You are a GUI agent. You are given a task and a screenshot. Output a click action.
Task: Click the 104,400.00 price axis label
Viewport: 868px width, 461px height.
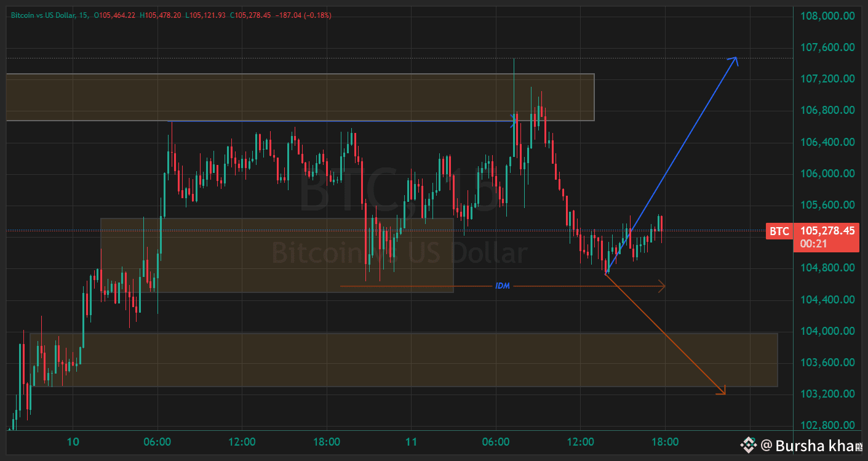click(x=827, y=300)
